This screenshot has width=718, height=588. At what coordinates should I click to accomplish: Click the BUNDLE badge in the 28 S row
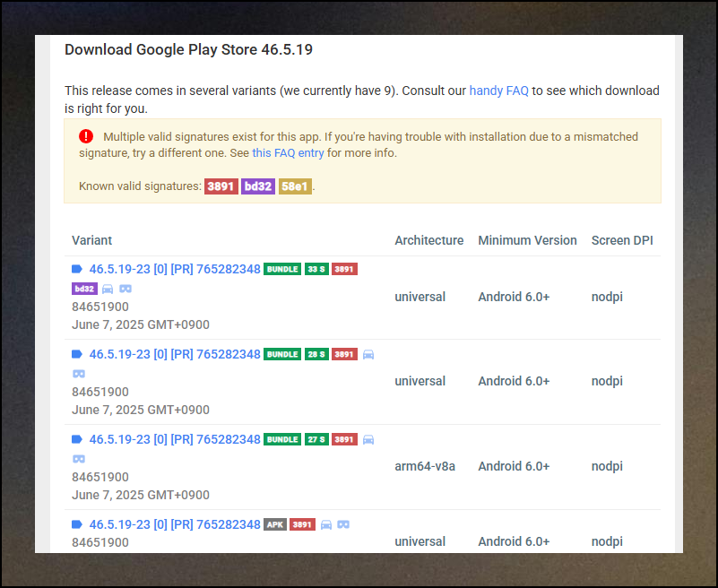(x=282, y=354)
